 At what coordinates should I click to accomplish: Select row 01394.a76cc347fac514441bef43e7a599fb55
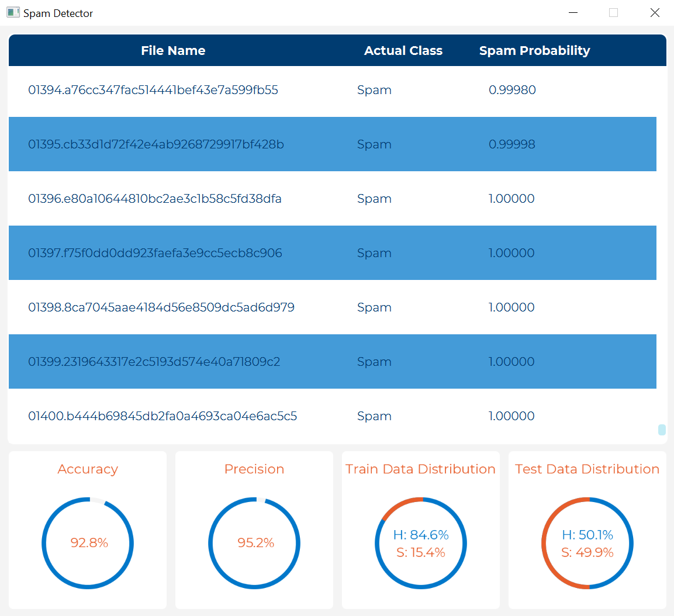(x=153, y=90)
